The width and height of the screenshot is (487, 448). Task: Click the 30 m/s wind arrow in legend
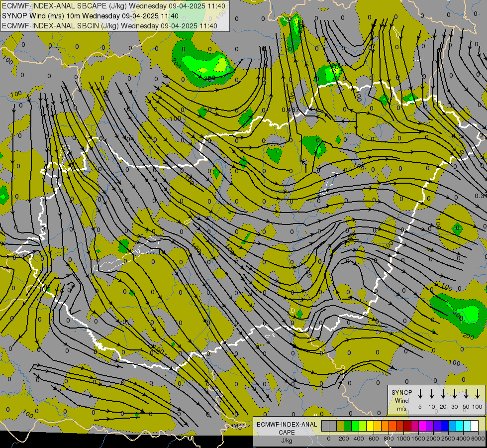(454, 393)
